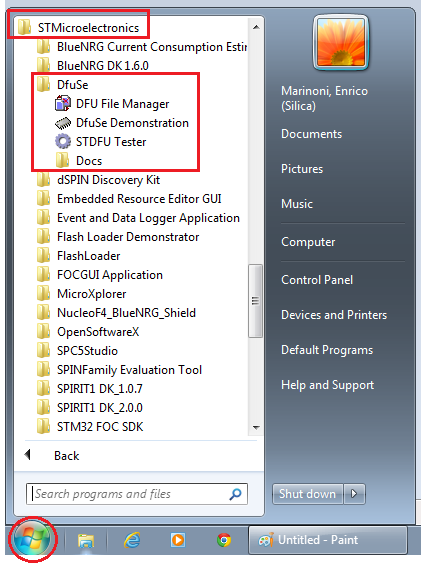Screen dimensions: 421x566
Task: Expand Event and Data Logger Application folder
Action: pos(138,218)
